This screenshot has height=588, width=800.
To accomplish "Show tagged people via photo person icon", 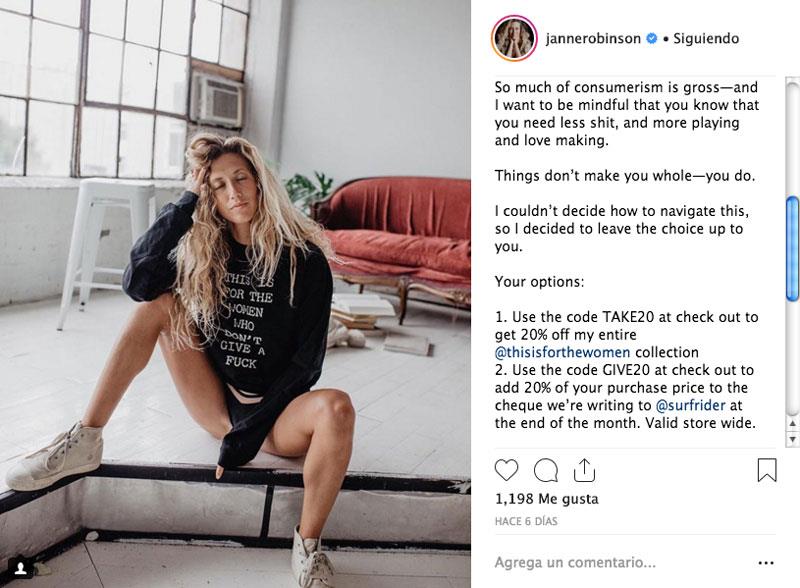I will 21,568.
